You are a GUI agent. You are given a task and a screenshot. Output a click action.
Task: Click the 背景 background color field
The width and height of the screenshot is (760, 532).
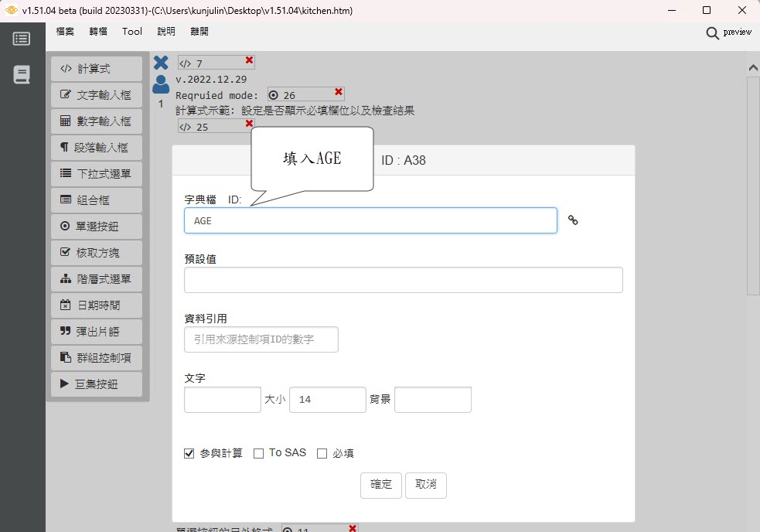pyautogui.click(x=432, y=400)
